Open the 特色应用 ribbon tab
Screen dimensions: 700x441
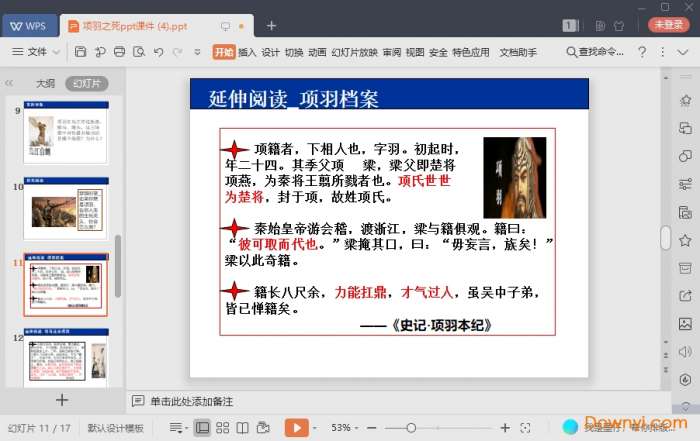point(471,52)
